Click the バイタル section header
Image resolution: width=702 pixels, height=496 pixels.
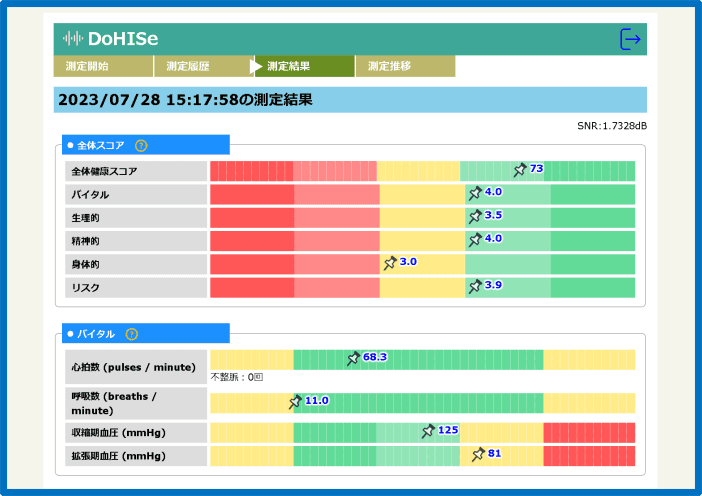(96, 334)
